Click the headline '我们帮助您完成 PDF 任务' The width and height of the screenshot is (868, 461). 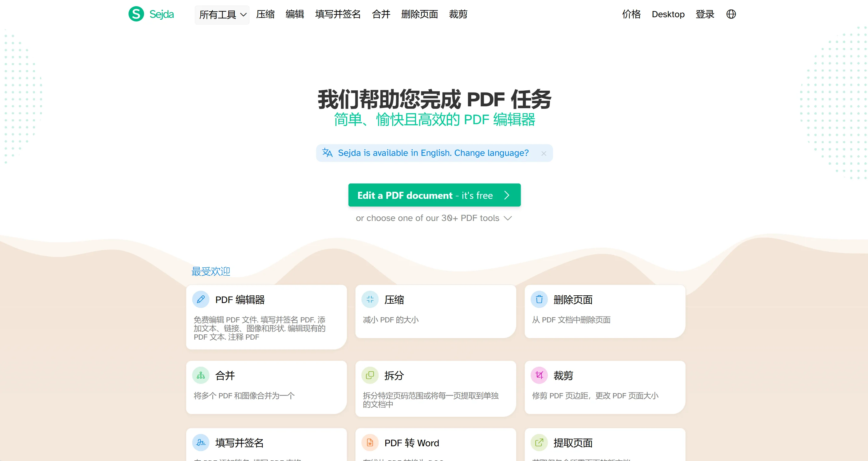(434, 99)
